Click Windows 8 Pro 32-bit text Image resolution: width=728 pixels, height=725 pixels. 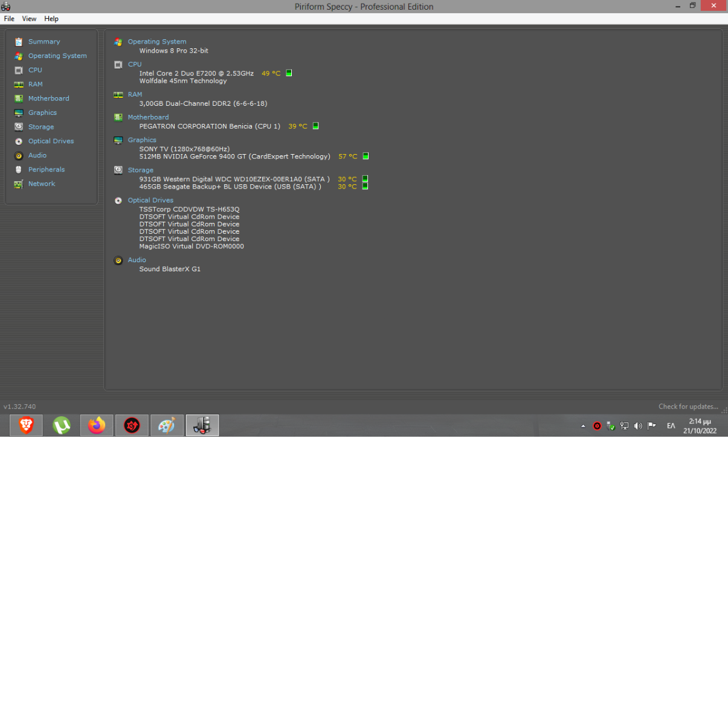click(x=174, y=51)
